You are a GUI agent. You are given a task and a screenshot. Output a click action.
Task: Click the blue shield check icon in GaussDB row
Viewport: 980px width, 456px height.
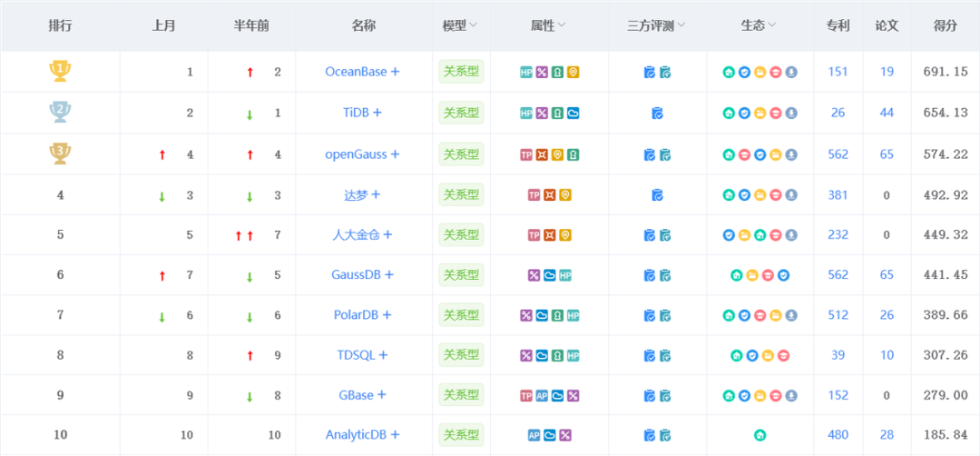783,275
